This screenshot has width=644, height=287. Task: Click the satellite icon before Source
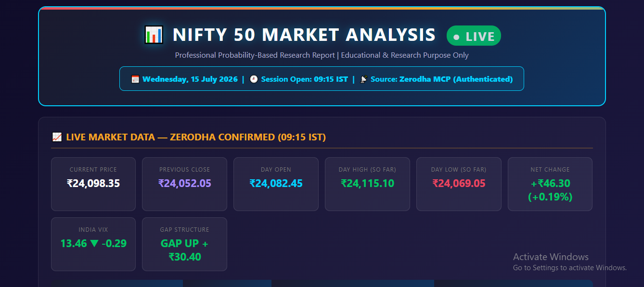point(364,79)
